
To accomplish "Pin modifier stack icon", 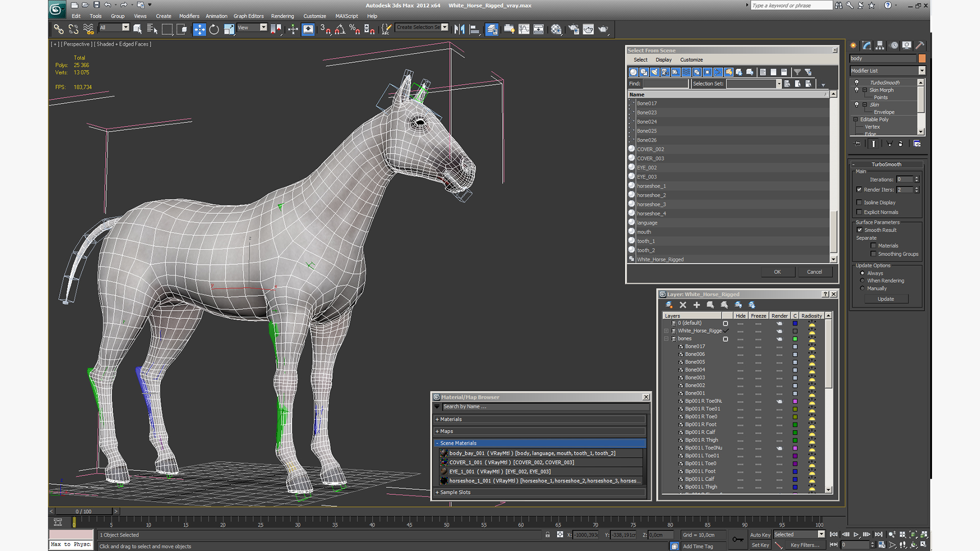I will coord(858,144).
